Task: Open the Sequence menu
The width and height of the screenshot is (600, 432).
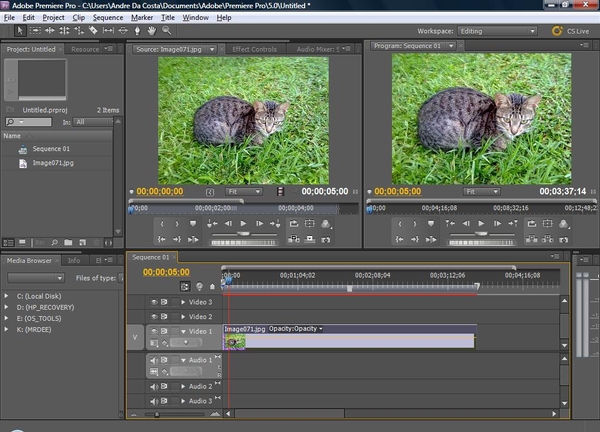Action: [x=107, y=17]
